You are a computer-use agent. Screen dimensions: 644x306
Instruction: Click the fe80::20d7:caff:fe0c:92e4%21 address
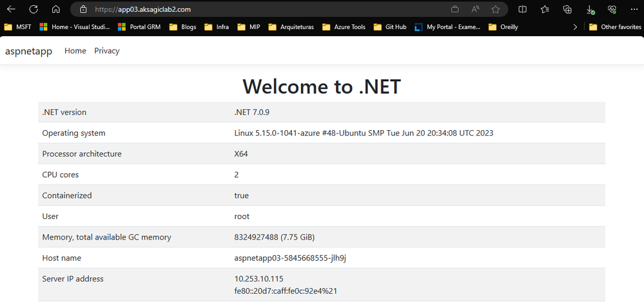click(286, 291)
